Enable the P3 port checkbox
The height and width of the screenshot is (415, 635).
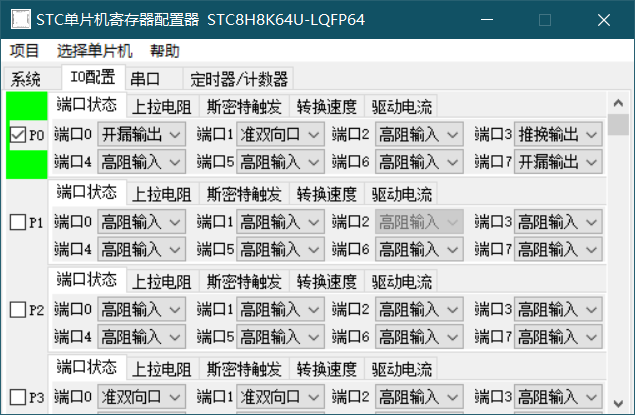17,397
